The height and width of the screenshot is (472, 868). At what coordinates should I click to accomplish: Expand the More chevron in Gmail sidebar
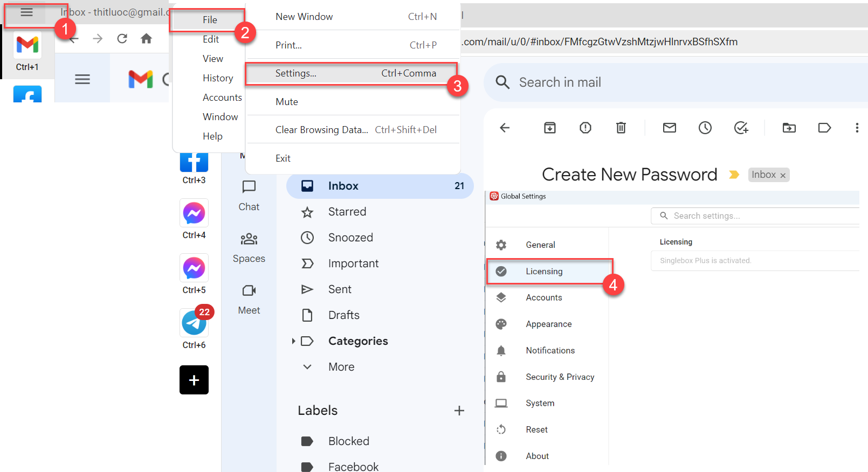[307, 367]
